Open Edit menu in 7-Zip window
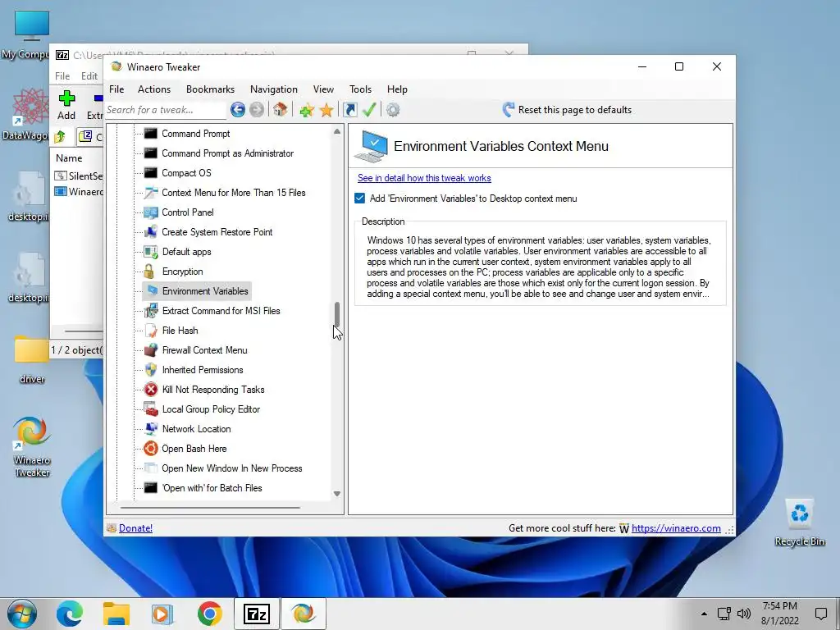The height and width of the screenshot is (630, 840). pos(89,76)
